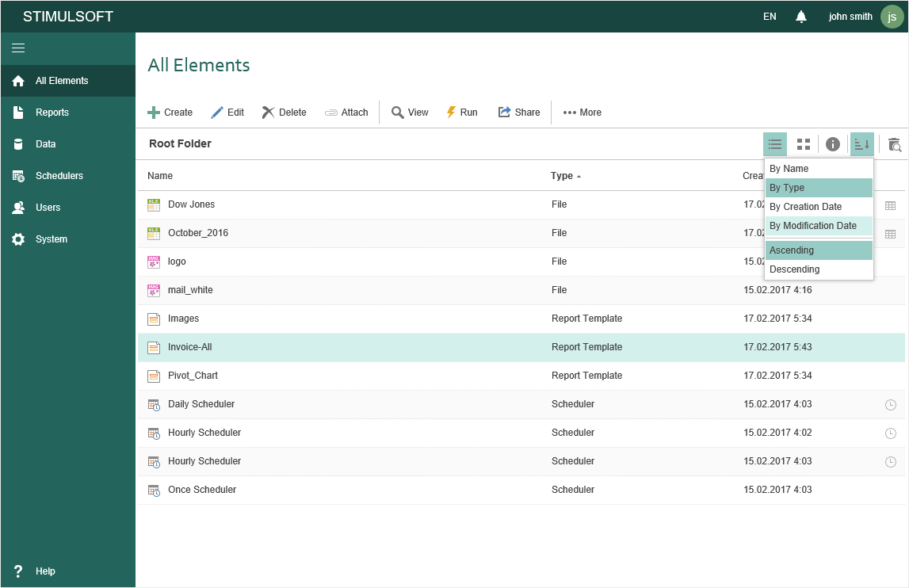Click the Once Scheduler icon
This screenshot has height=588, width=909.
[154, 490]
